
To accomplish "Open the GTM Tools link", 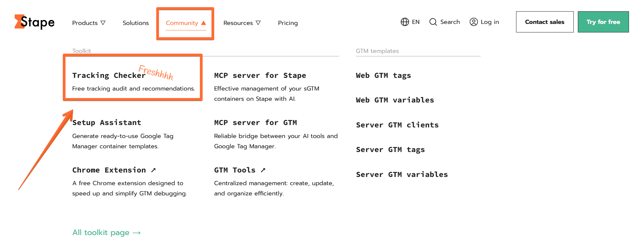I will (x=235, y=170).
